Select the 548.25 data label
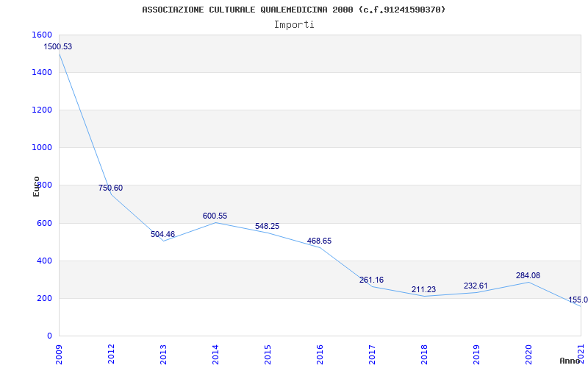The height and width of the screenshot is (368, 588). [x=267, y=226]
